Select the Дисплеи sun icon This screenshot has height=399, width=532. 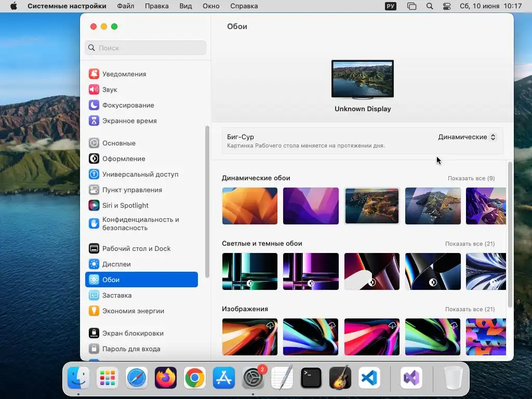coord(94,264)
